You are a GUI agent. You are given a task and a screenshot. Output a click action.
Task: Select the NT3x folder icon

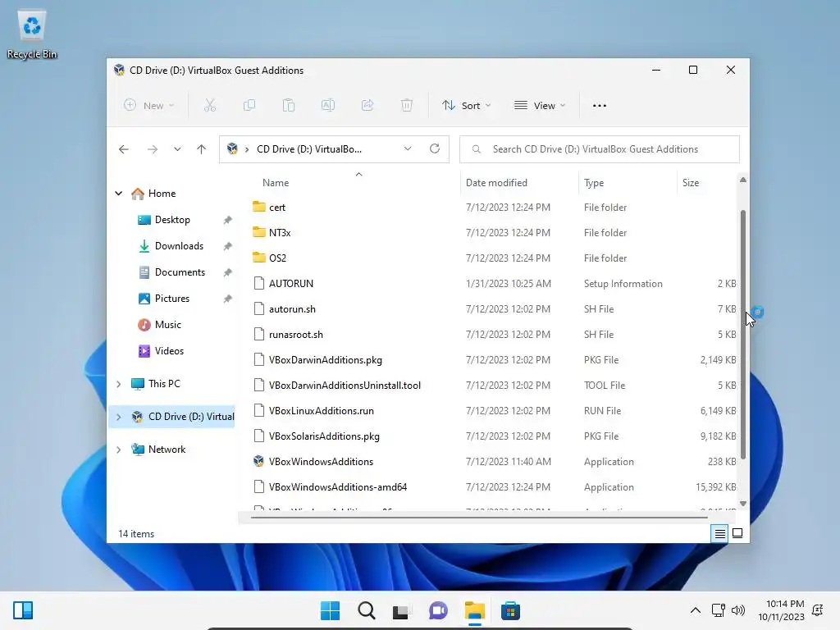pos(258,232)
